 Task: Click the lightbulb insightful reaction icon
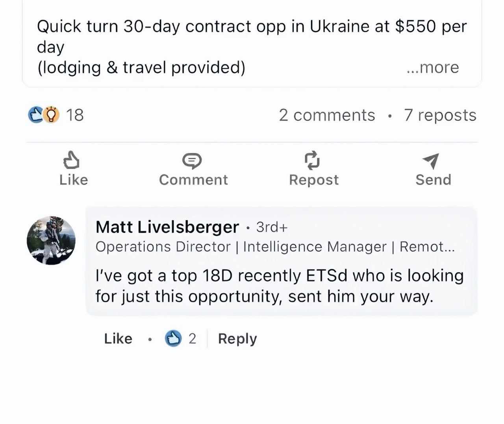(x=52, y=115)
